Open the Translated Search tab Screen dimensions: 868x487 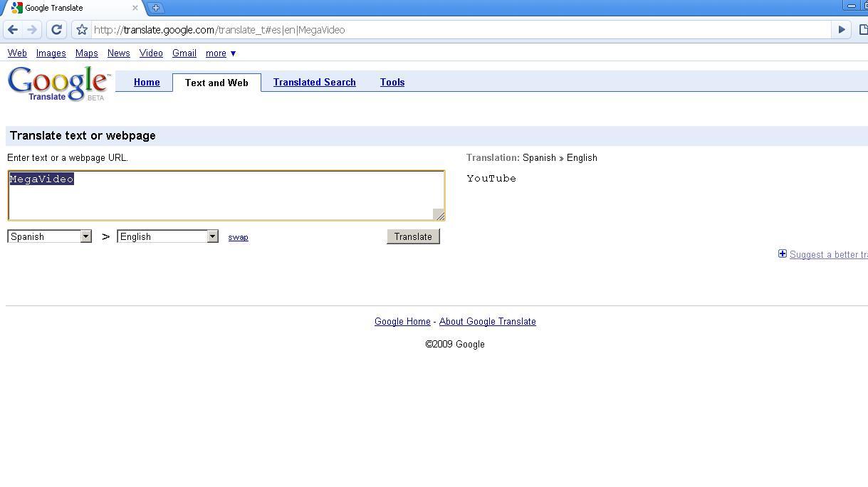pos(315,83)
